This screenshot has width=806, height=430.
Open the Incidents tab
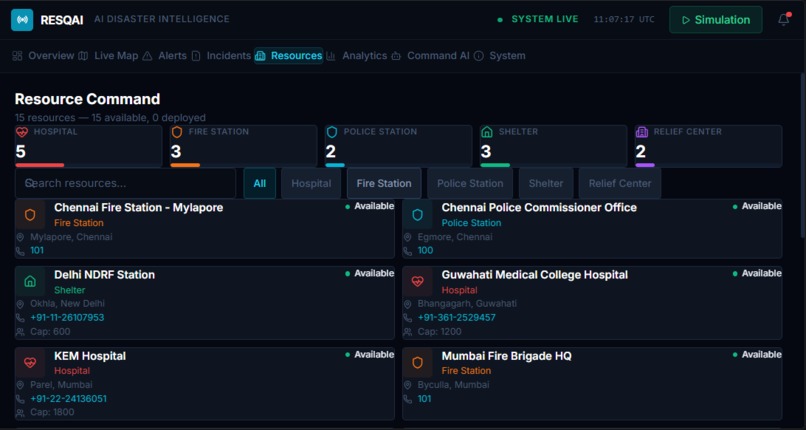point(221,56)
